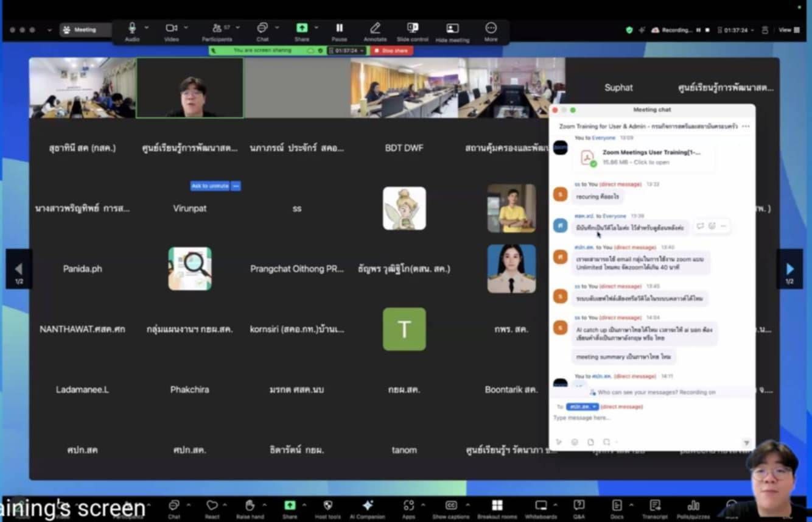This screenshot has width=812, height=522.
Task: Open more actions on the hovered message
Action: click(723, 226)
